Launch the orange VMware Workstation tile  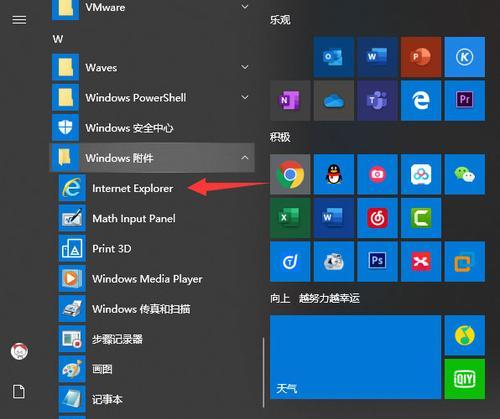pyautogui.click(x=465, y=262)
